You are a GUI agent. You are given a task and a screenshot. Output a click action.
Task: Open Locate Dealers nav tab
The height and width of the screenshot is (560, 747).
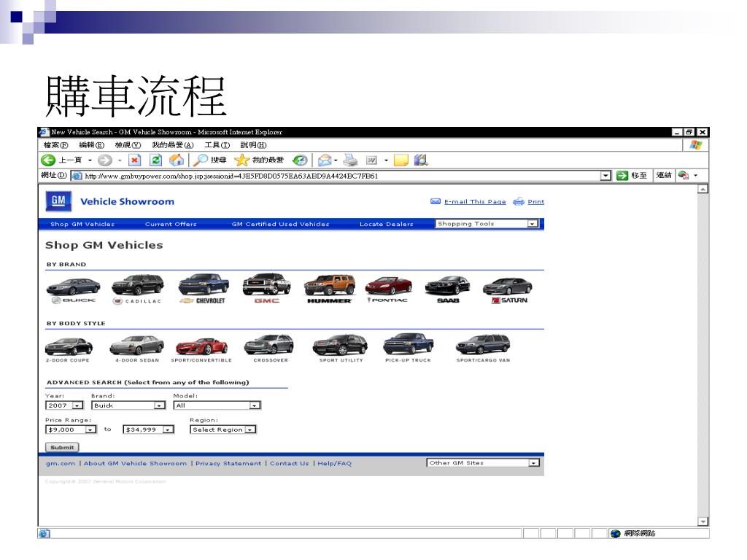tap(387, 224)
